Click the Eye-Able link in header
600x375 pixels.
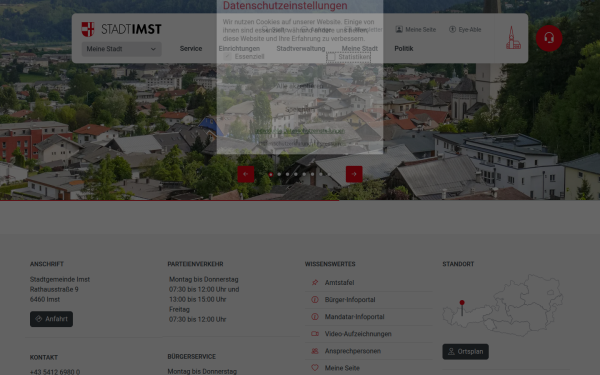pyautogui.click(x=470, y=29)
